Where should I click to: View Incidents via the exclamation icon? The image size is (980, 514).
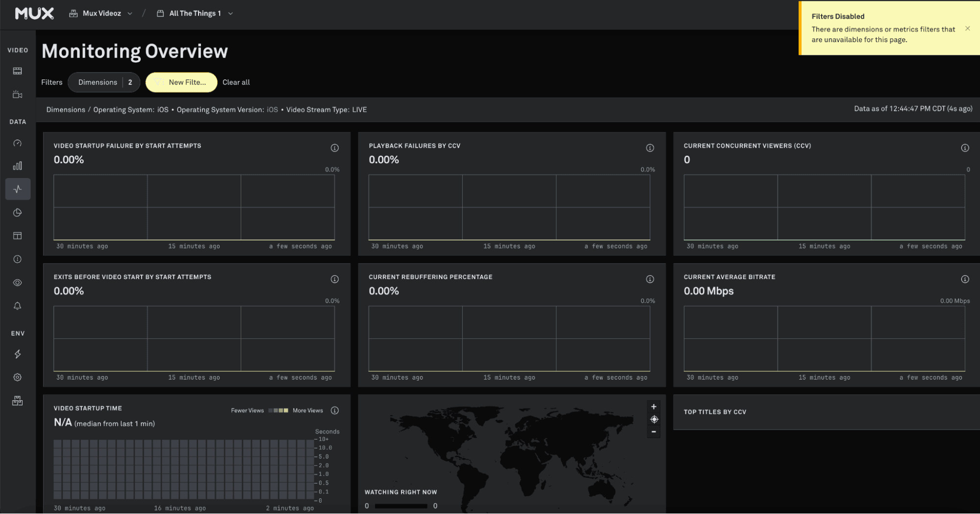click(x=18, y=259)
